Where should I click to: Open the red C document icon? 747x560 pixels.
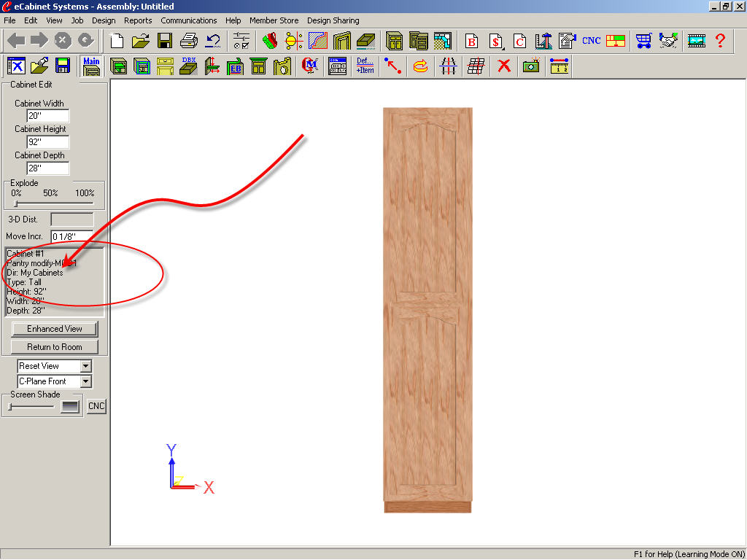(x=519, y=41)
